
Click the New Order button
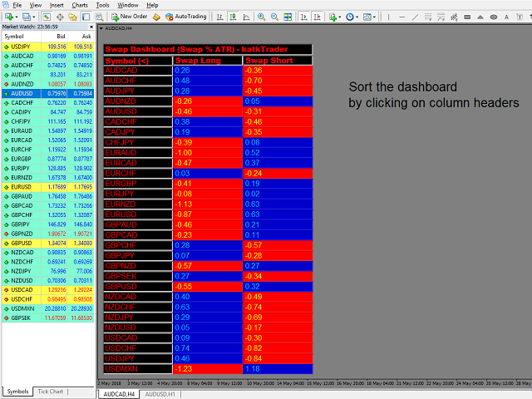tap(130, 17)
